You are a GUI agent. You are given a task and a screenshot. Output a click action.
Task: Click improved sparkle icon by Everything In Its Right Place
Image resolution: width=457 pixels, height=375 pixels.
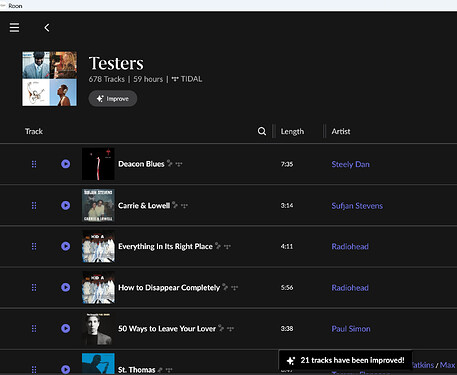point(218,245)
